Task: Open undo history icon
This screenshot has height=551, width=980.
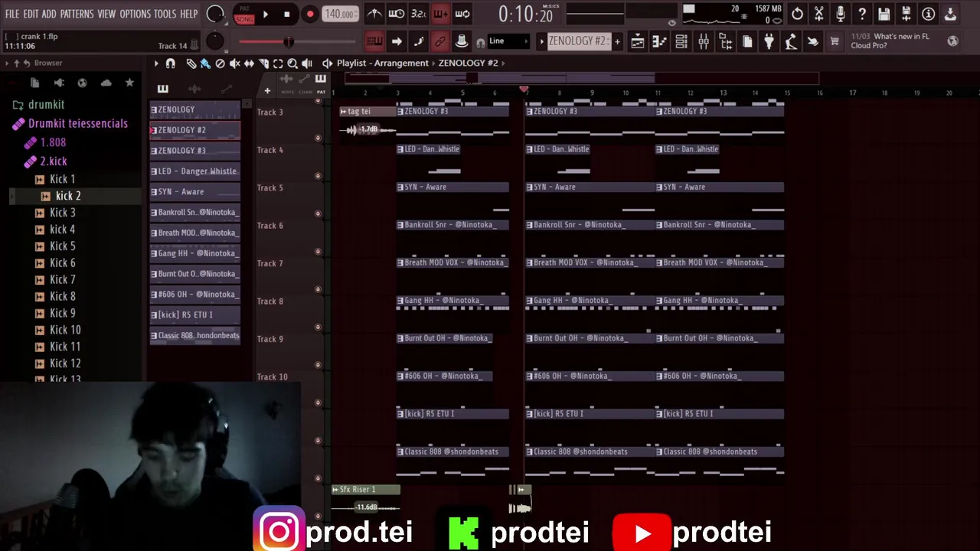Action: pyautogui.click(x=797, y=14)
